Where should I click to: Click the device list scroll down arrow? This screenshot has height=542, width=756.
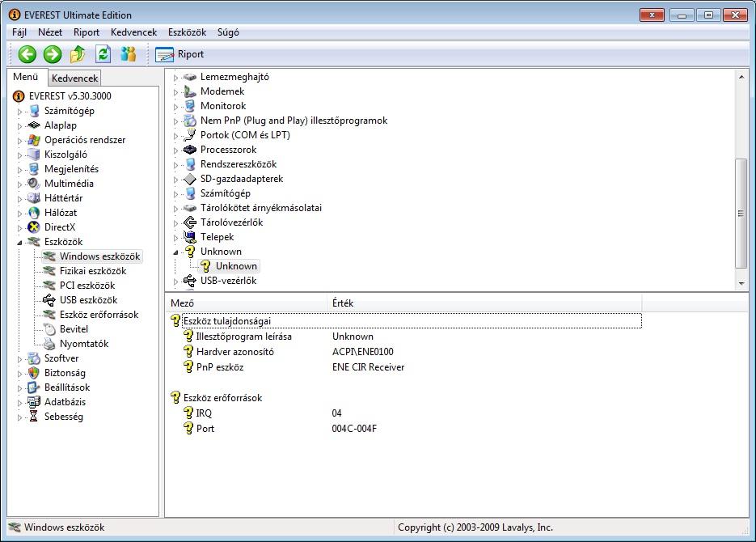click(x=741, y=284)
